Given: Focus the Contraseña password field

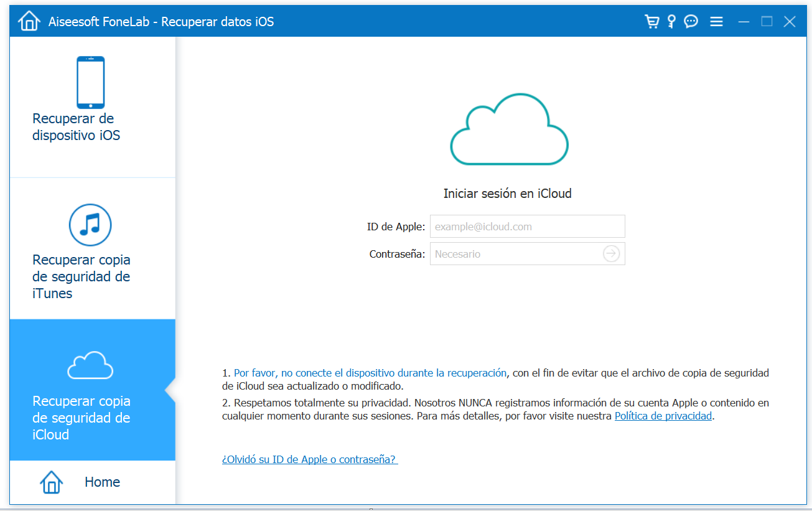Looking at the screenshot, I should [x=528, y=254].
